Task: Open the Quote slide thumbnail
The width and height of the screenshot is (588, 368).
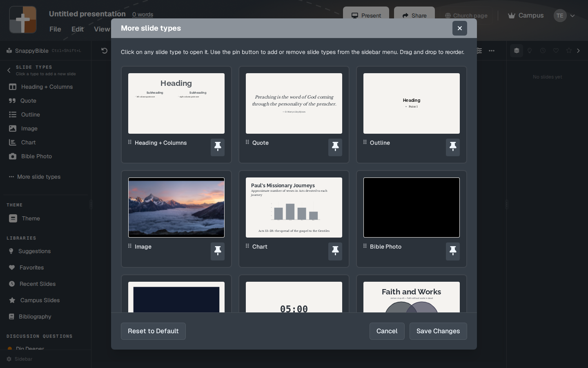Action: click(x=294, y=103)
